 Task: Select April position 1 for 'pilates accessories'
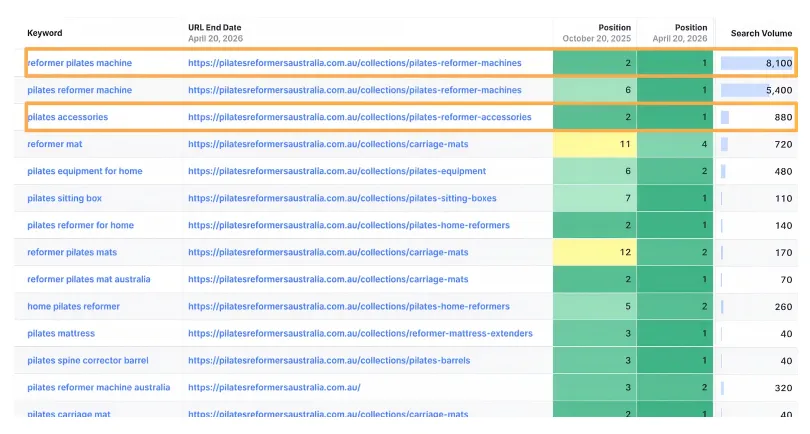tap(675, 117)
